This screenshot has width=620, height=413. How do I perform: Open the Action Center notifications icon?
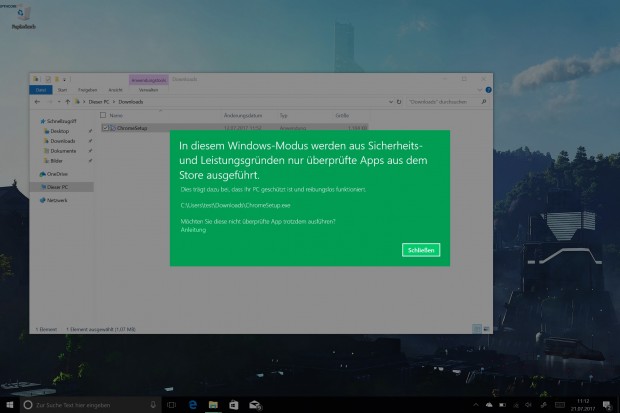click(607, 405)
